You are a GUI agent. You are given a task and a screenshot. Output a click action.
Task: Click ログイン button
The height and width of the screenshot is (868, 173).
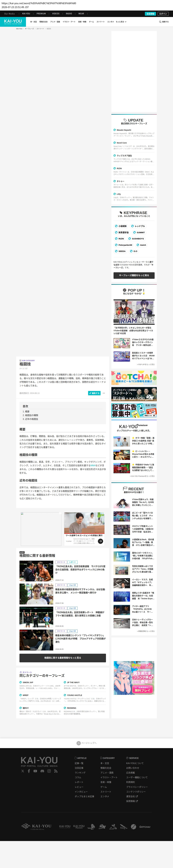163,14
